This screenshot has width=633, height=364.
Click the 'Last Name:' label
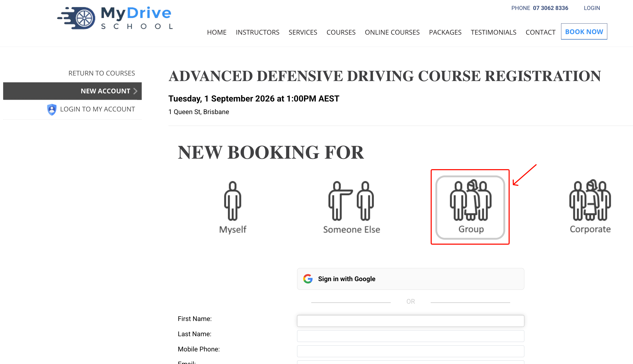tap(194, 334)
